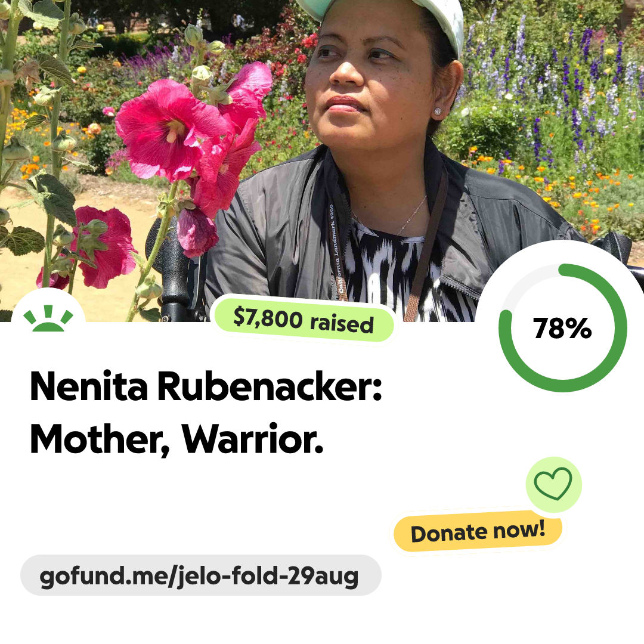Select the $7,800 raised badge

[304, 320]
